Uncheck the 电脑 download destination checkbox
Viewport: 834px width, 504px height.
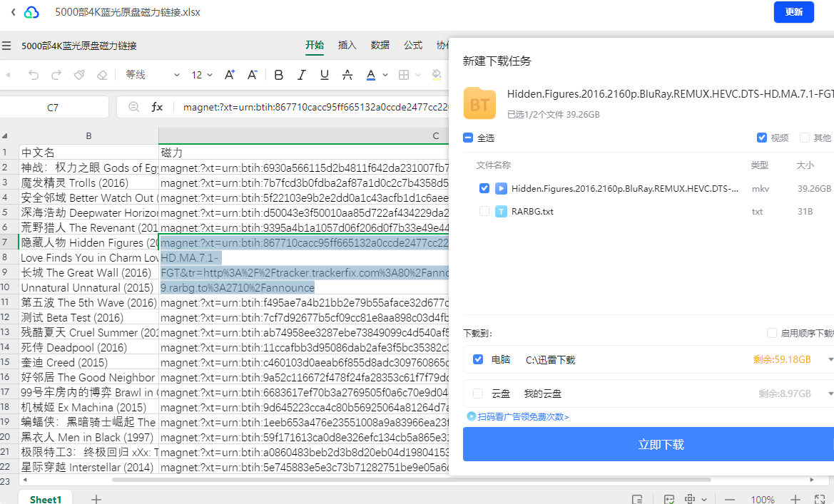(x=478, y=359)
